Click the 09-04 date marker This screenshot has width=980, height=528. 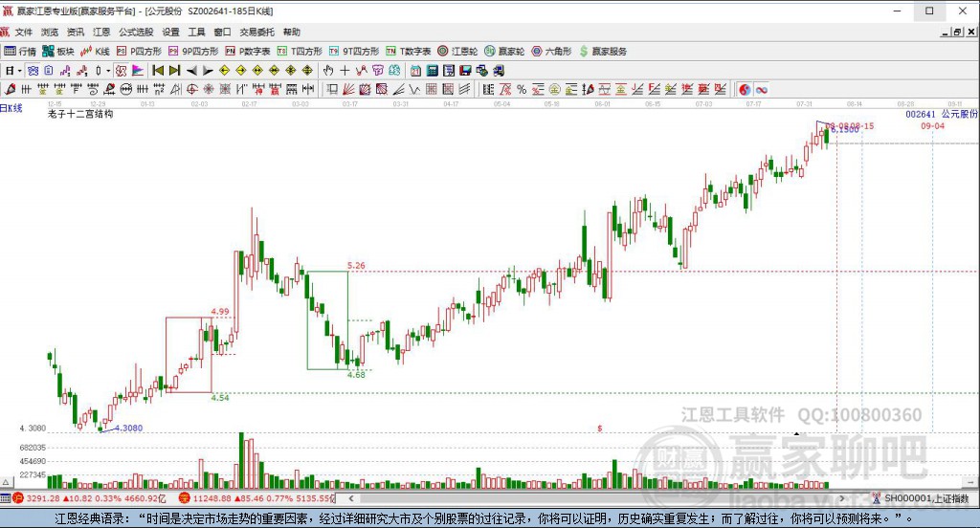point(932,126)
